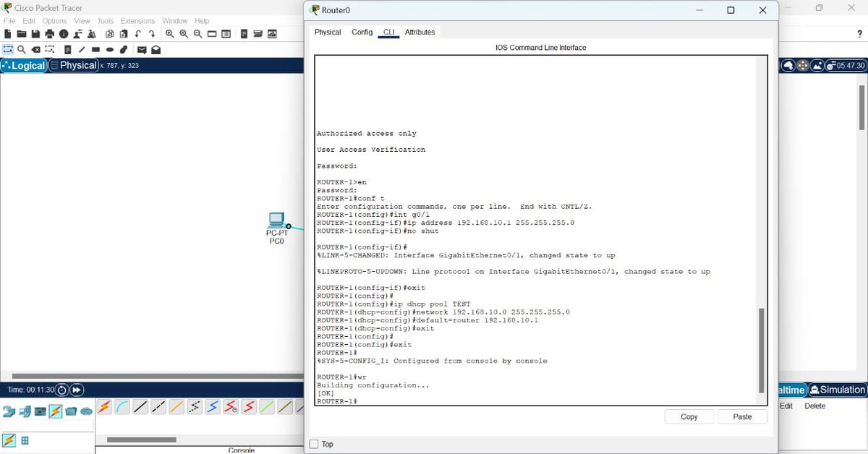
Task: Open the Options menu
Action: (x=54, y=21)
